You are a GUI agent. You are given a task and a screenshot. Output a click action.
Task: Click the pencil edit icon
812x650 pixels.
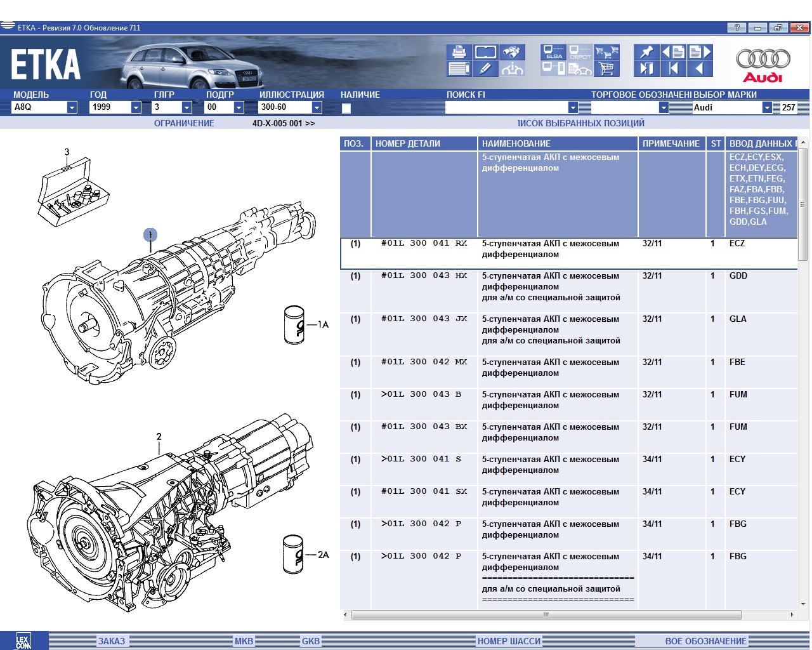pyautogui.click(x=485, y=69)
